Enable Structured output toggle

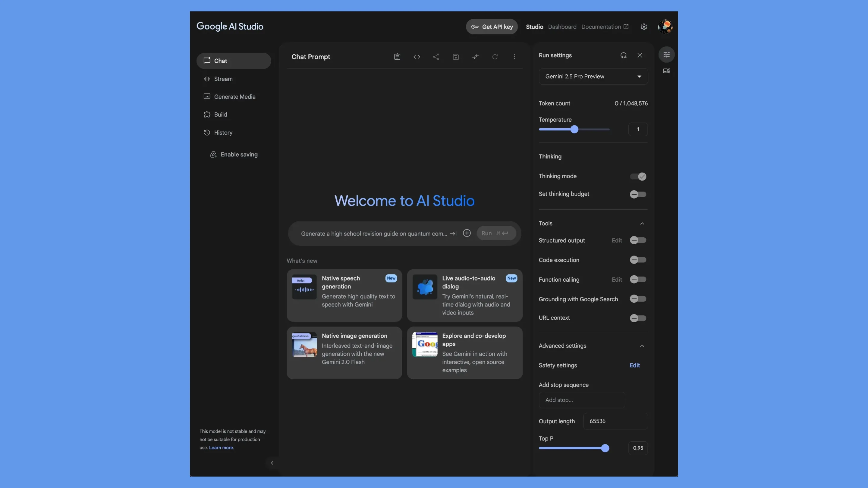coord(638,240)
